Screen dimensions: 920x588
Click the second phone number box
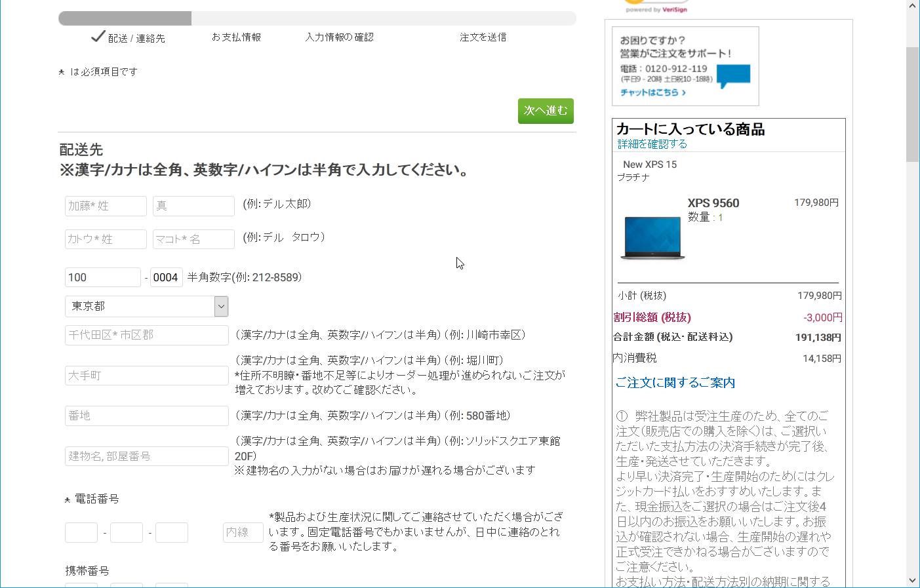point(127,532)
